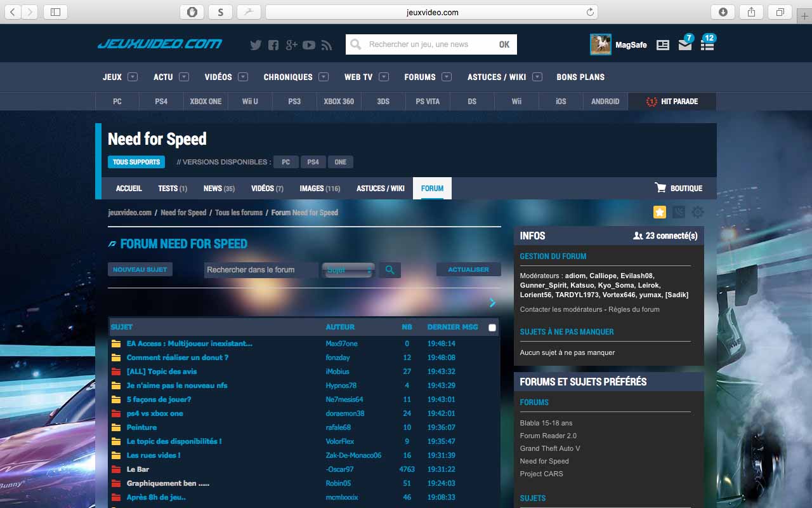Select the ONE version button

coord(341,162)
